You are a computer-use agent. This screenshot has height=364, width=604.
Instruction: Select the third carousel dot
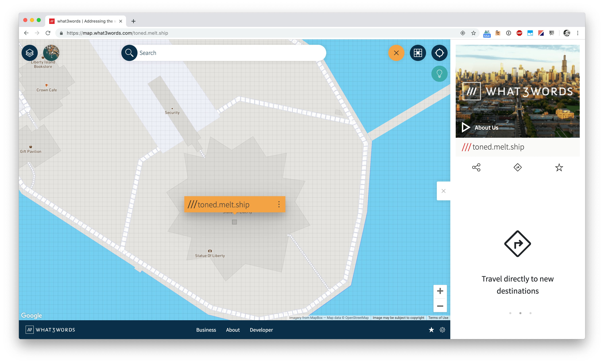point(530,313)
